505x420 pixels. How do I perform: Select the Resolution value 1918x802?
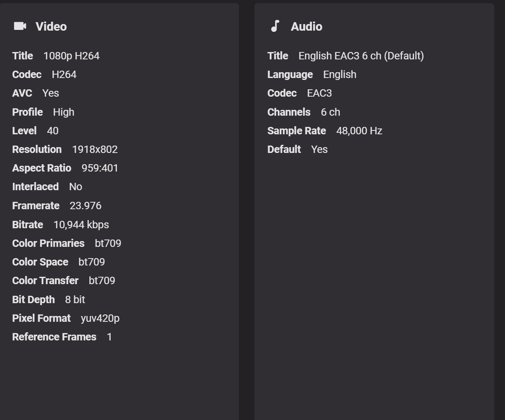tap(95, 149)
